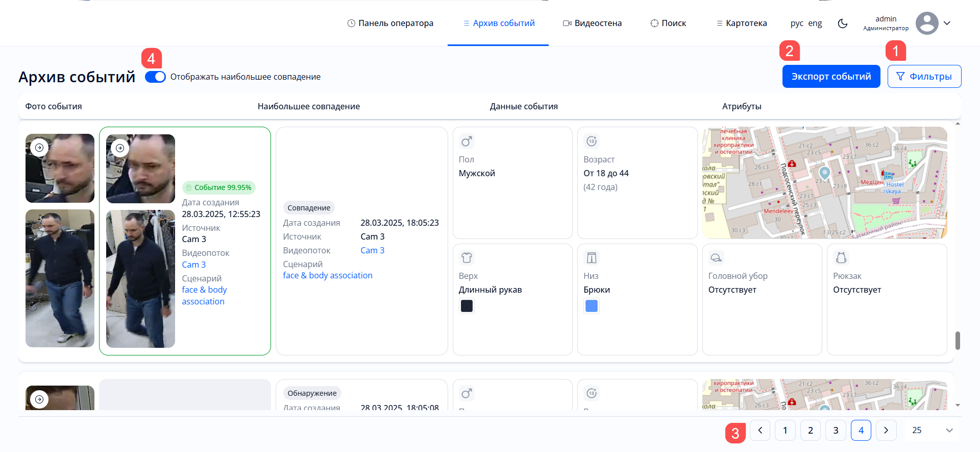Disable Отображать наибольшее совпадение toggle
The height and width of the screenshot is (452, 980).
click(x=155, y=77)
